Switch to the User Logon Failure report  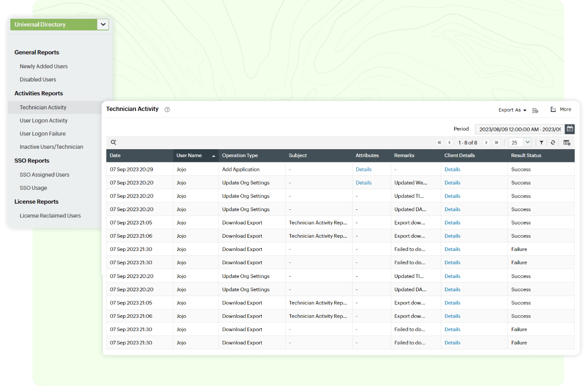click(x=42, y=133)
